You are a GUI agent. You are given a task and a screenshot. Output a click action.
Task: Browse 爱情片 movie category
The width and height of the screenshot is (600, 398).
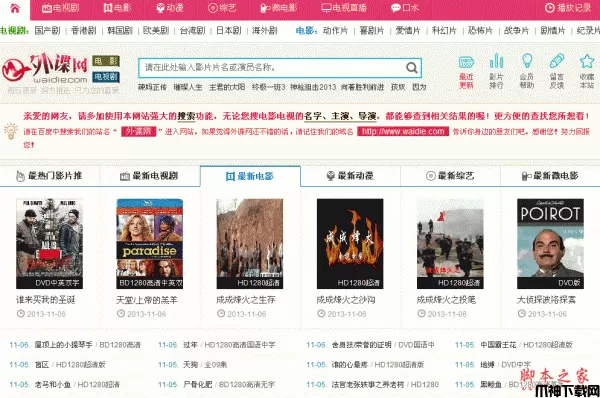(x=408, y=31)
